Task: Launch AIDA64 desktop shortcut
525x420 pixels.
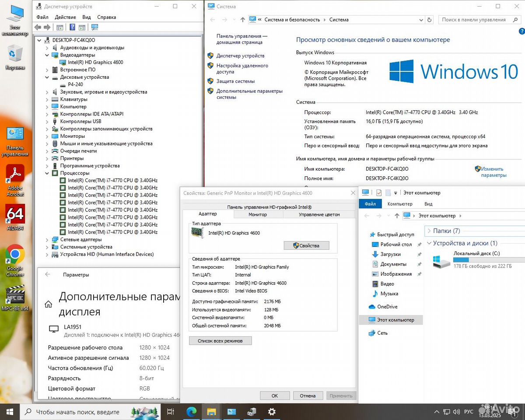Action: point(15,218)
